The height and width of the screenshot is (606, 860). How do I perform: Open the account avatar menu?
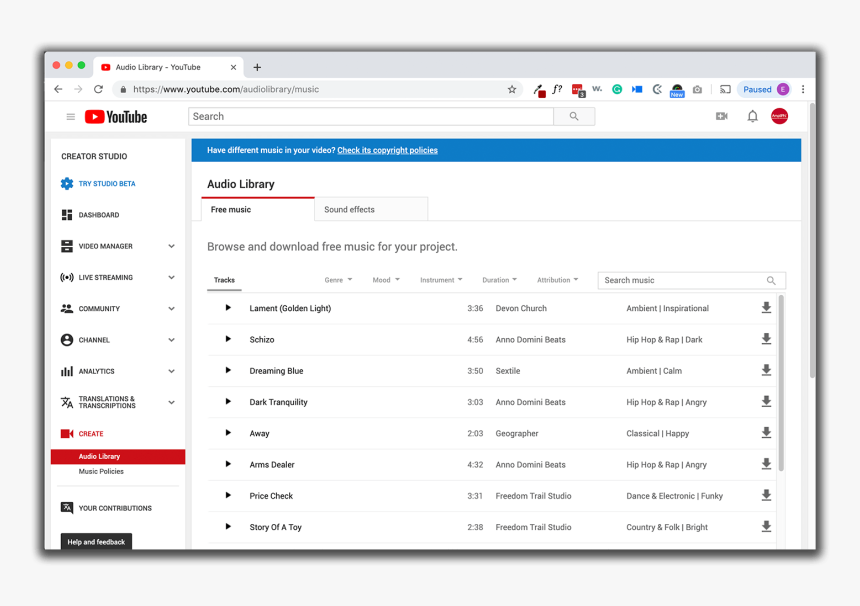point(779,116)
